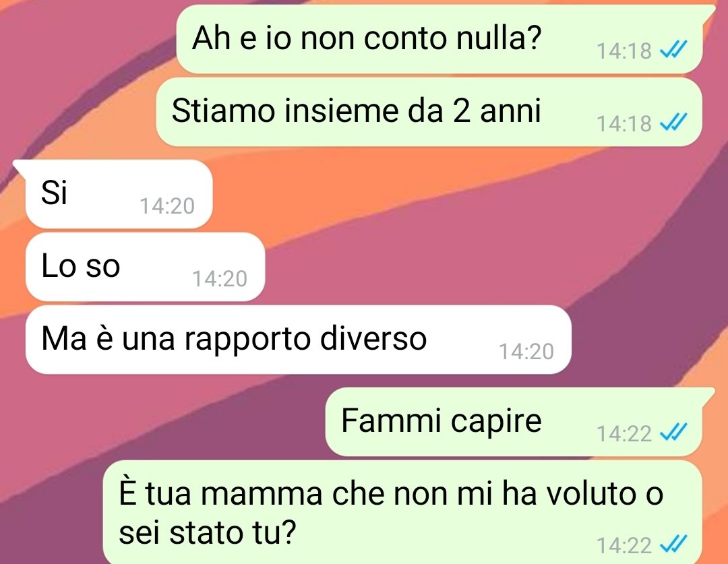Select the "È tua mamma che non mi ha voluto" message

(402, 513)
